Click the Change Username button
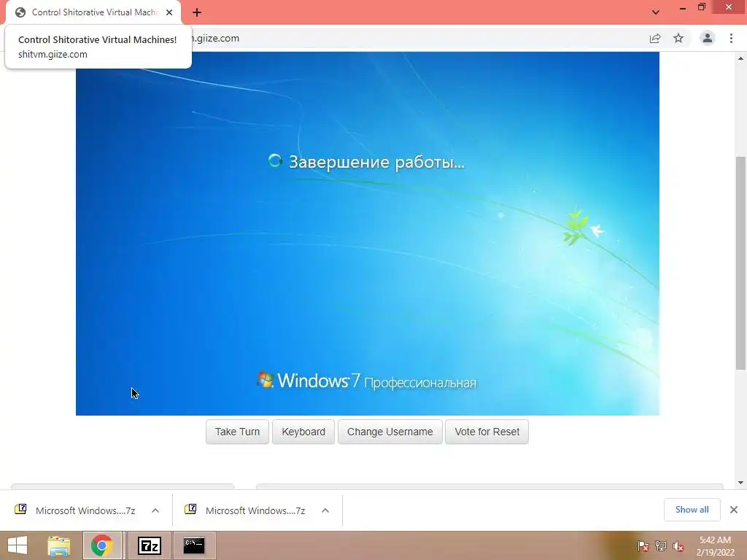This screenshot has width=747, height=560. pos(390,432)
